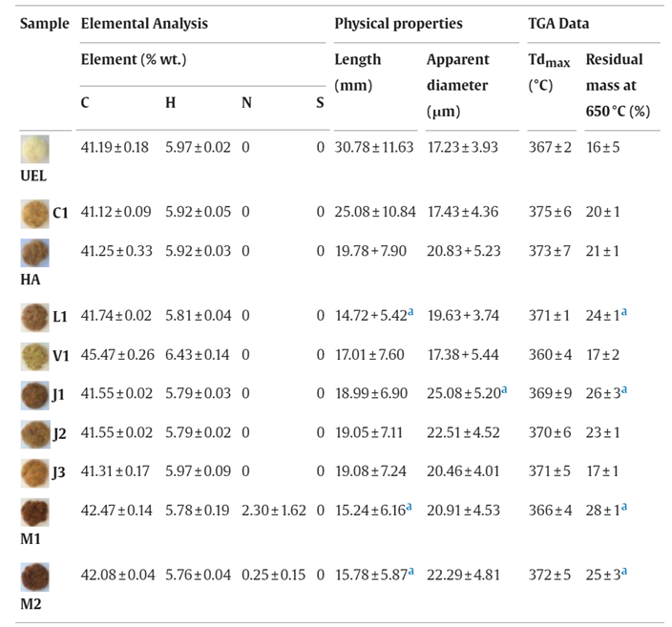Click footnote 'a' on J1 apparent diameter
The image size is (672, 627).
pyautogui.click(x=502, y=391)
